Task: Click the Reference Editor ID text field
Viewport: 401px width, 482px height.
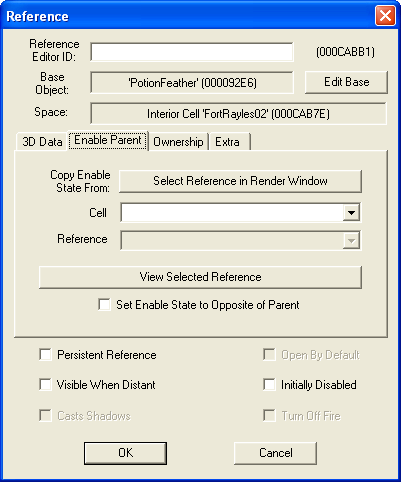Action: [192, 52]
